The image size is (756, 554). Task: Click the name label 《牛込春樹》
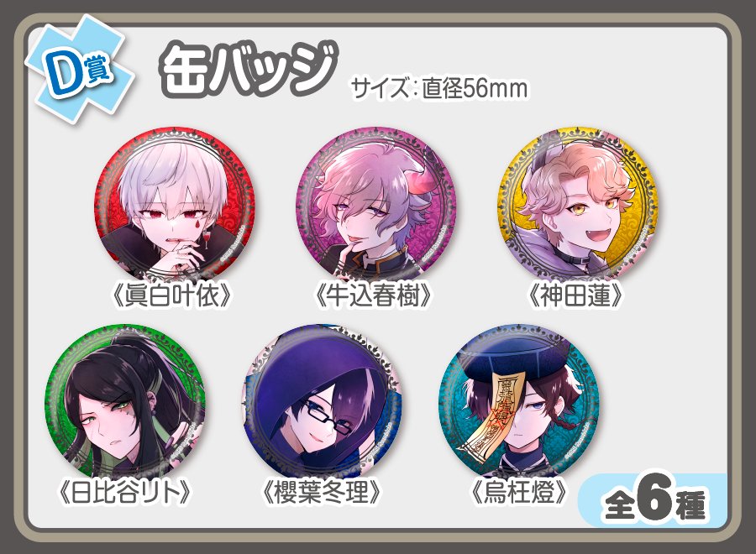point(373,295)
